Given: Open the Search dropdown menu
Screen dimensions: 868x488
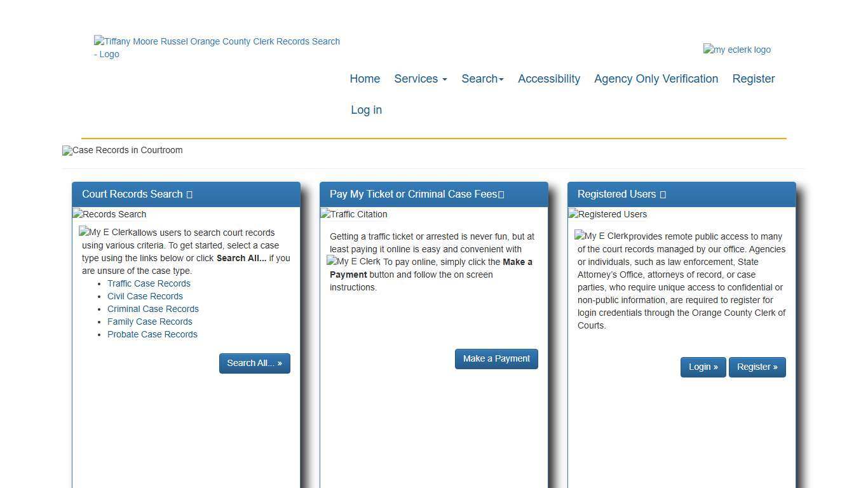Looking at the screenshot, I should tap(482, 79).
